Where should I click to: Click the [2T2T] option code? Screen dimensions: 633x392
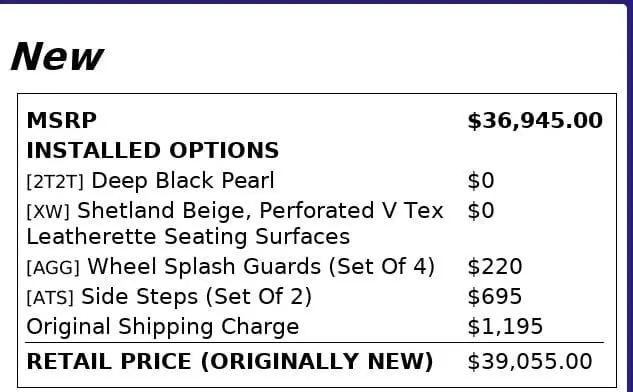55,182
